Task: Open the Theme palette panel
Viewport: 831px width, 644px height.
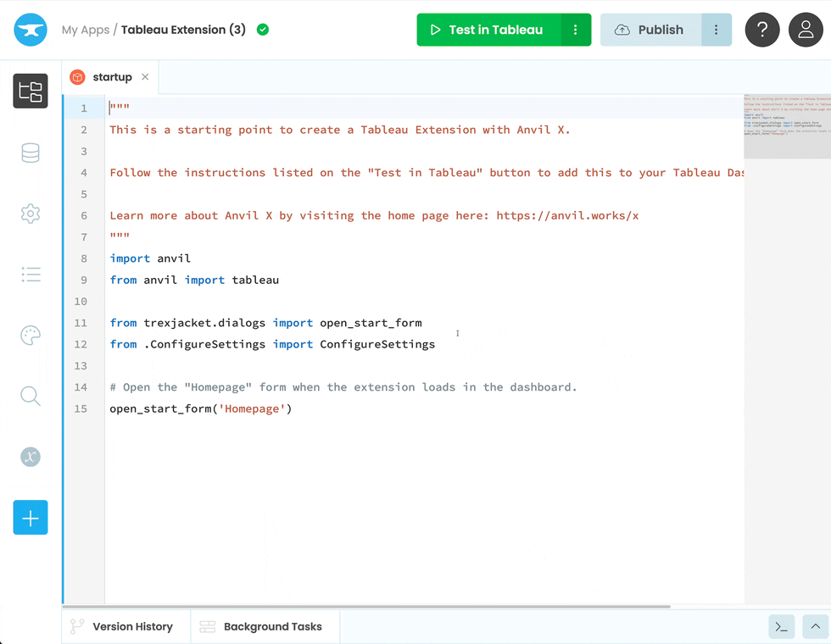Action: (x=31, y=336)
